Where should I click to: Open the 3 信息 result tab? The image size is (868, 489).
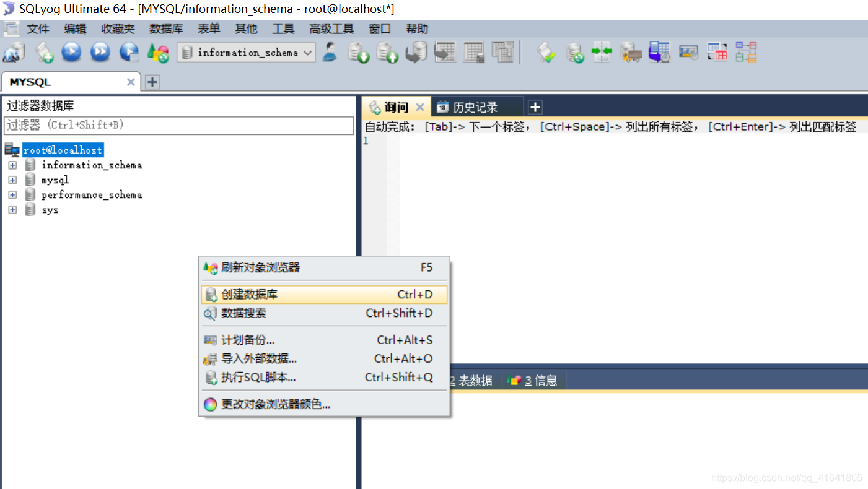533,381
